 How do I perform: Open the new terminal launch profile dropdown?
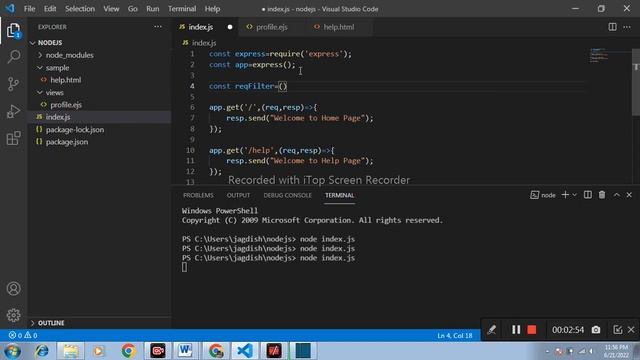click(574, 195)
